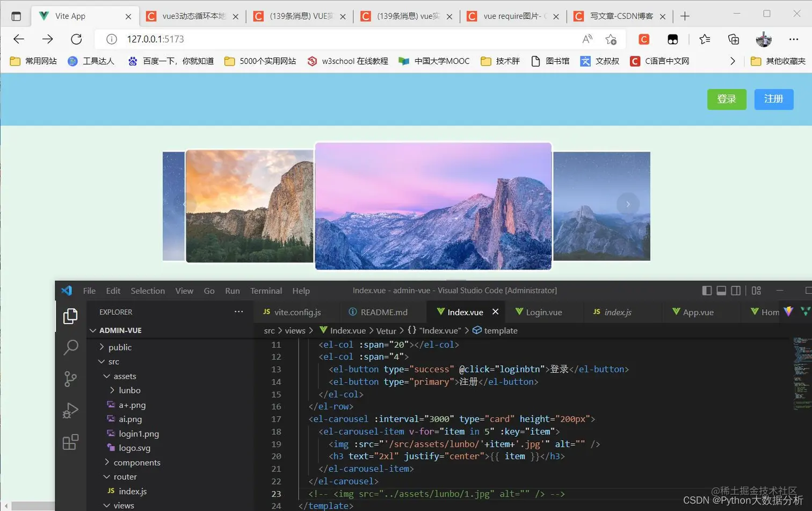Screen dimensions: 812x511
Task: Open the Terminal menu in VS Code
Action: (266, 291)
